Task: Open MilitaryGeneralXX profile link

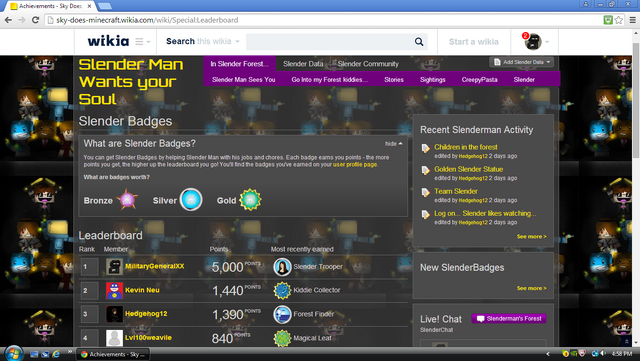Action: click(x=155, y=266)
